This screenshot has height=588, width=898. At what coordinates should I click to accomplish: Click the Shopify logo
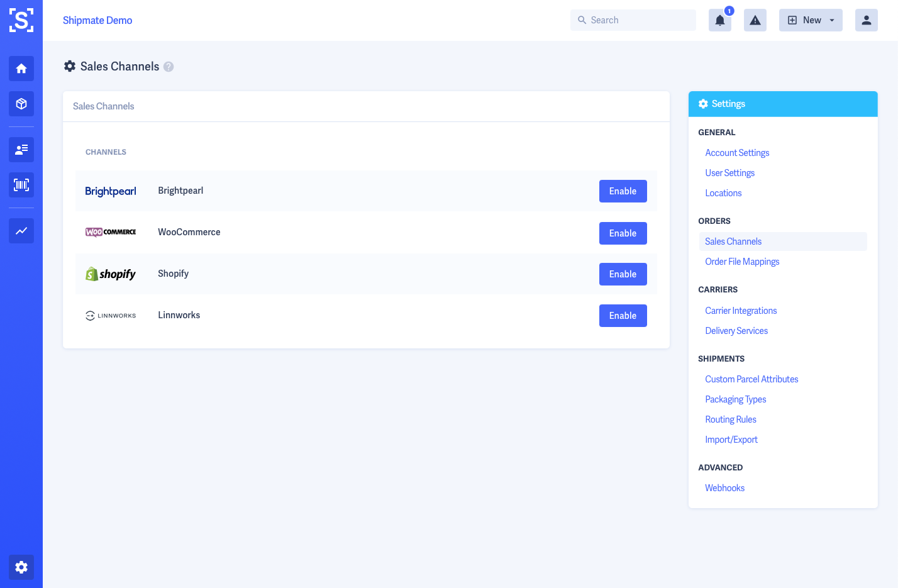(x=111, y=274)
